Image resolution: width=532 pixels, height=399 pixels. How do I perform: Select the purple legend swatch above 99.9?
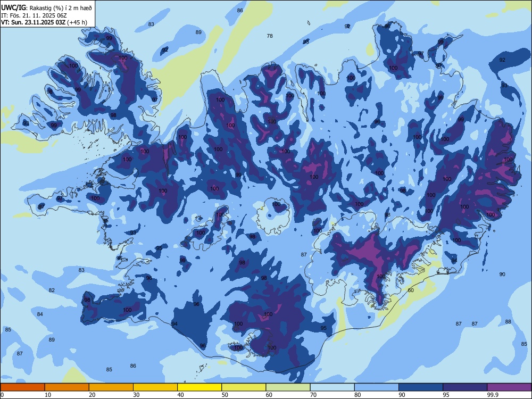[509, 387]
